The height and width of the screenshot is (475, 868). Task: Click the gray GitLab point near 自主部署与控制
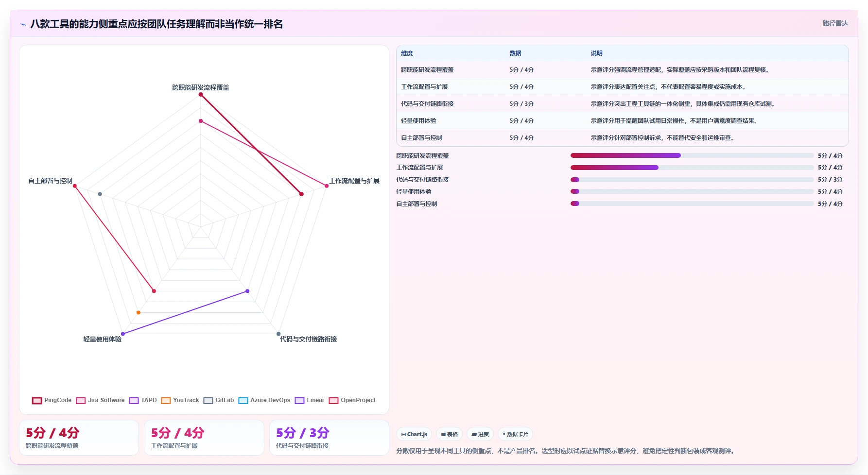point(100,194)
